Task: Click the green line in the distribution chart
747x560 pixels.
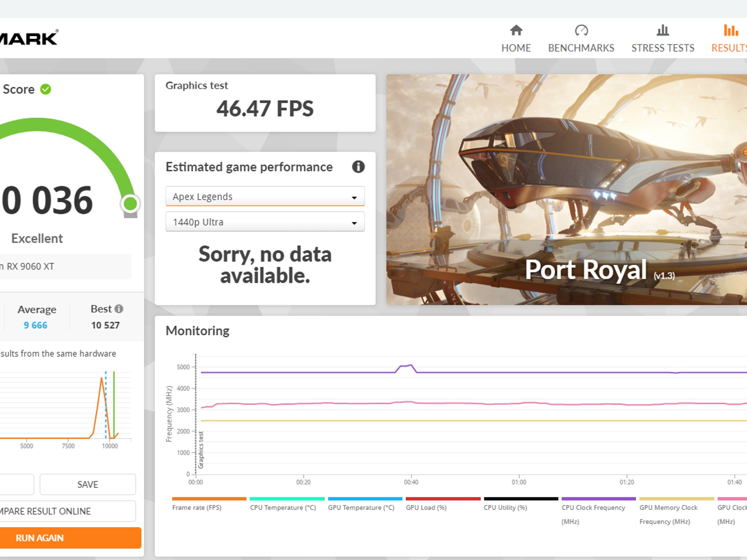Action: click(114, 405)
